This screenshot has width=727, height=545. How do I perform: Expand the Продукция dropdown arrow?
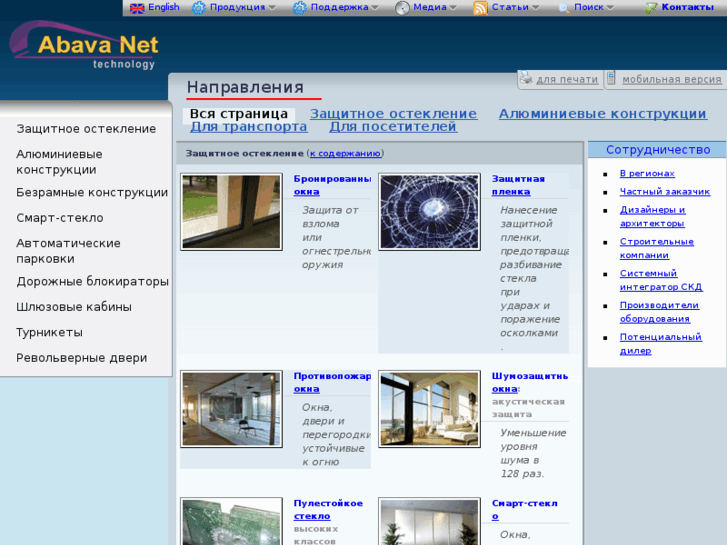click(x=272, y=7)
